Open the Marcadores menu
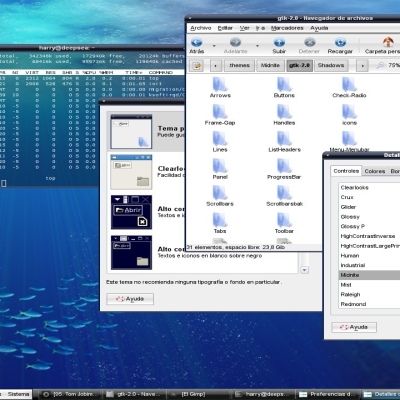This screenshot has height=400, width=400. pyautogui.click(x=287, y=28)
